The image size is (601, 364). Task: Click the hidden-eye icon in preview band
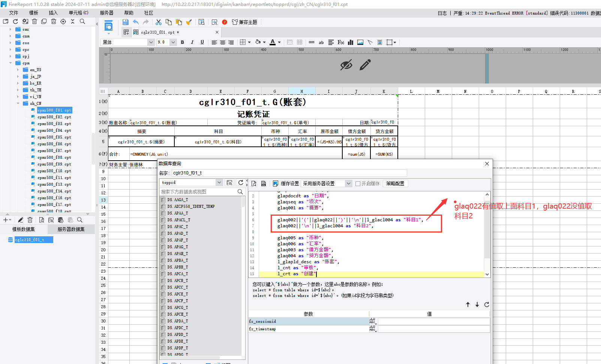[x=346, y=65]
